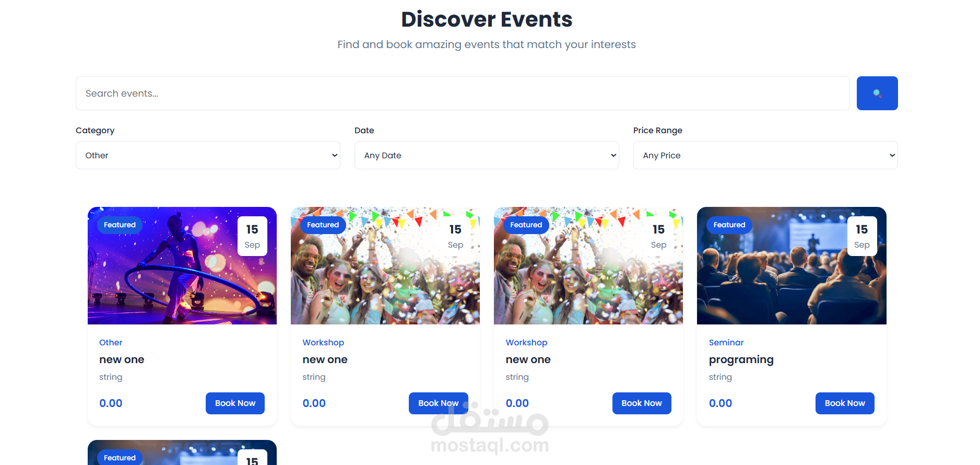Open the Any Price range dropdown
This screenshot has width=980, height=465.
click(x=765, y=155)
